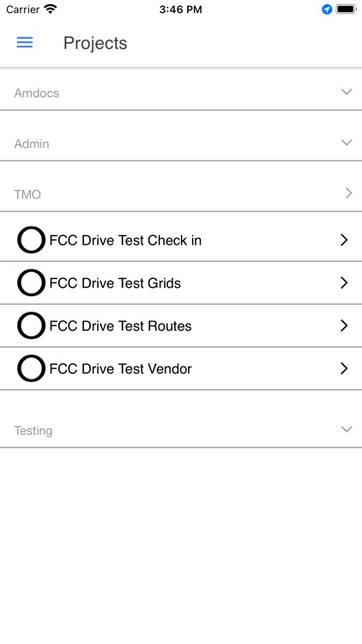Tap the Projects page title
Screen dimensions: 362x644
[95, 44]
